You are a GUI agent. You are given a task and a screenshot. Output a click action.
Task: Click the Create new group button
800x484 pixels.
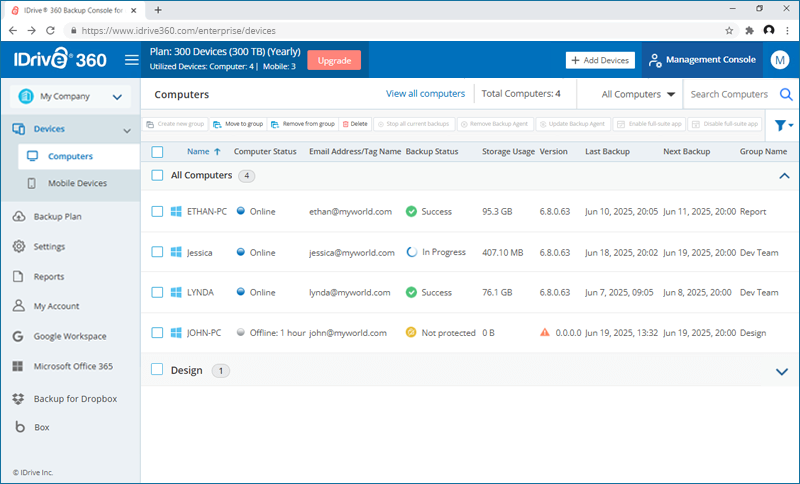(175, 124)
